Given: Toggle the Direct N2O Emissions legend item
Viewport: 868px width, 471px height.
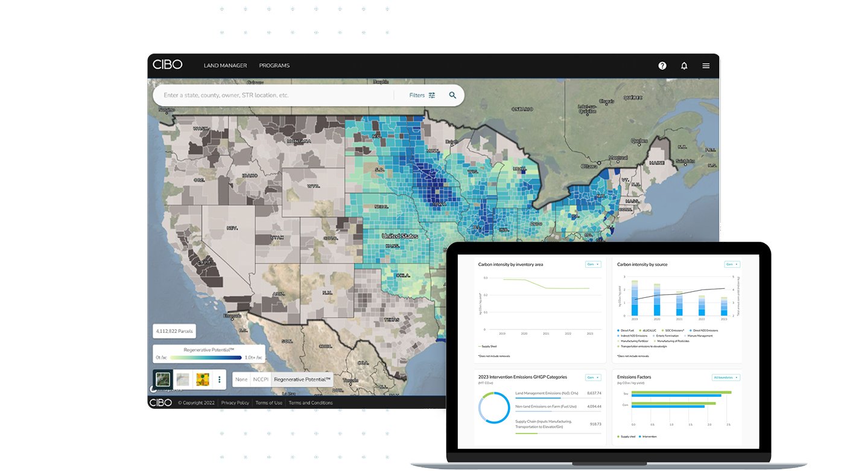Looking at the screenshot, I should click(703, 330).
